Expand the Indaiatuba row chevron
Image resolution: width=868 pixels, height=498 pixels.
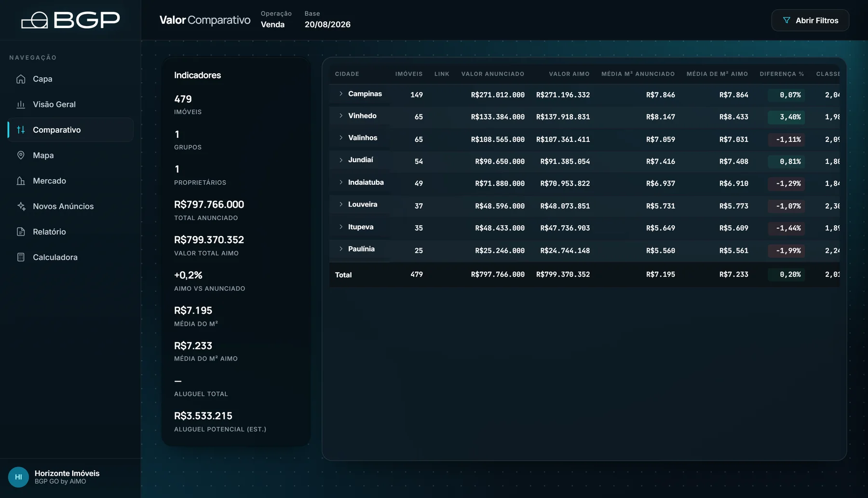pos(341,182)
